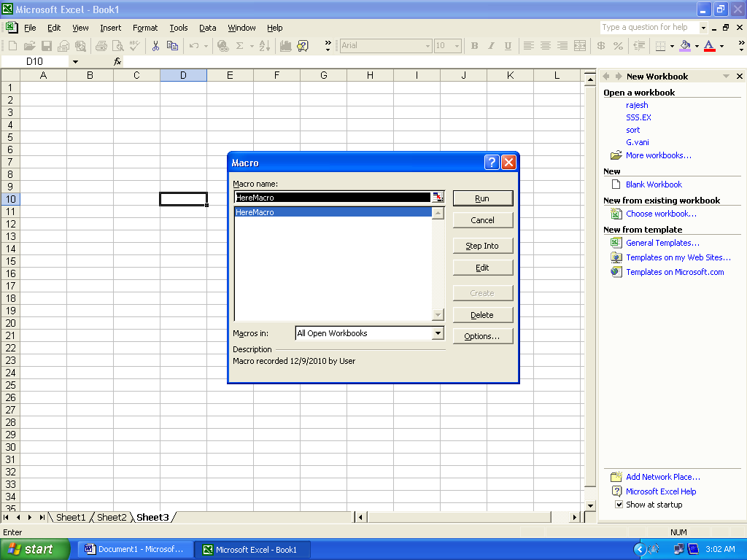
Task: Open the Undo history dropdown arrow
Action: [206, 46]
